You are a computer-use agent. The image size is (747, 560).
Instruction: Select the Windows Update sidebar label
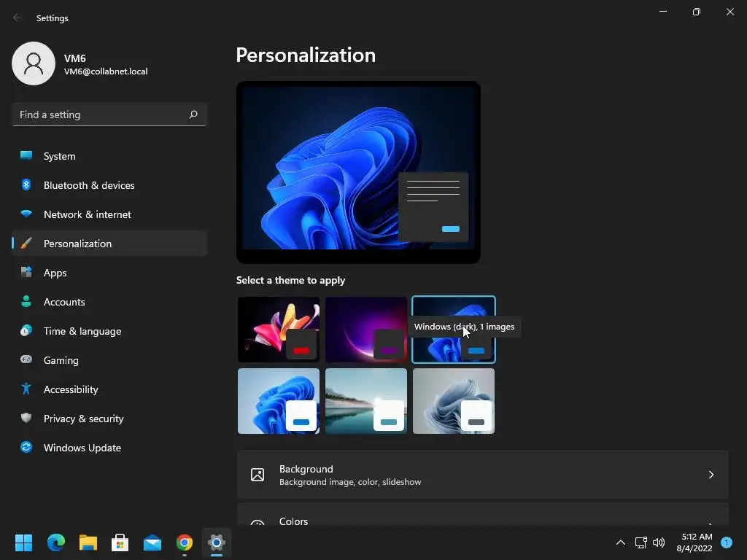click(82, 448)
